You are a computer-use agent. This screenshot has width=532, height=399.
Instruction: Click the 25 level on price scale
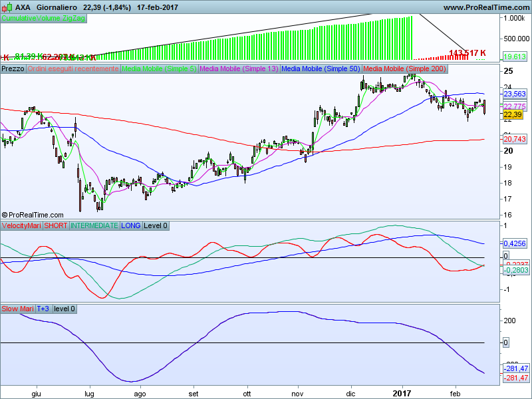[509, 71]
